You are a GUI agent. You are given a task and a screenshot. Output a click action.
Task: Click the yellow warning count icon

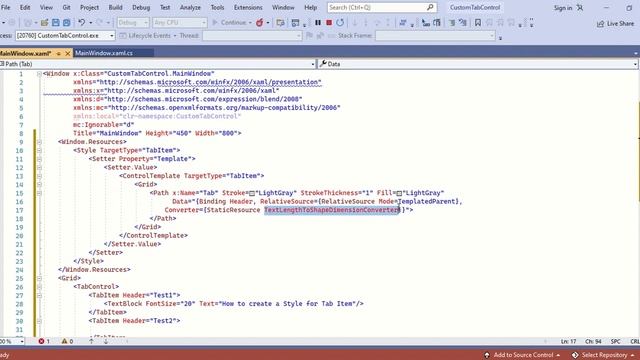click(x=64, y=341)
